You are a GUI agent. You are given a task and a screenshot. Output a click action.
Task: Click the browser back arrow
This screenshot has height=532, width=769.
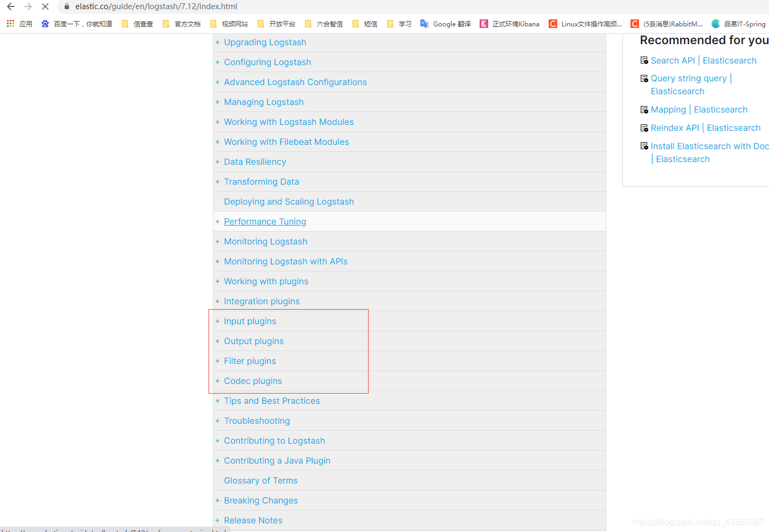[11, 6]
